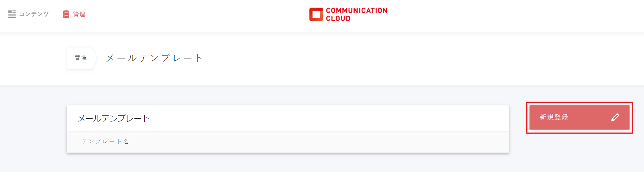This screenshot has width=644, height=172.
Task: Go back via the 管理 breadcrumb
Action: click(80, 58)
